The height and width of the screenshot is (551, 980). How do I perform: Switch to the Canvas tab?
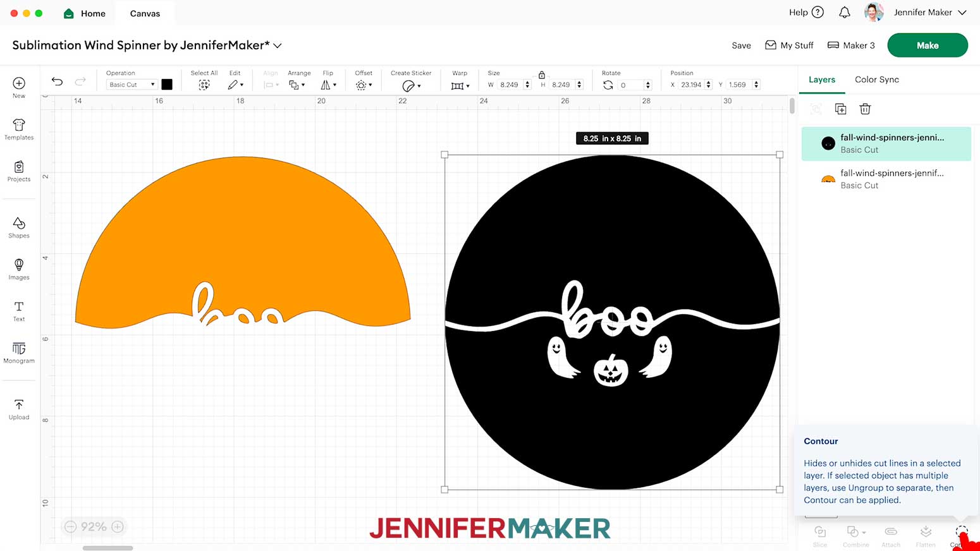(145, 13)
